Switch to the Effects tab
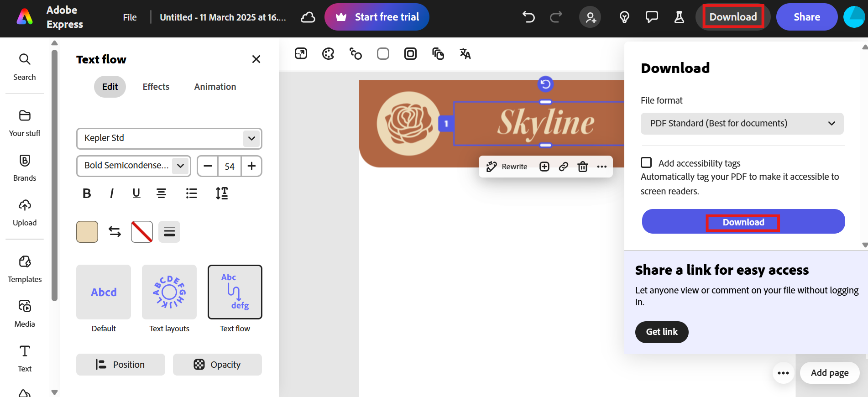This screenshot has height=397, width=868. 156,87
